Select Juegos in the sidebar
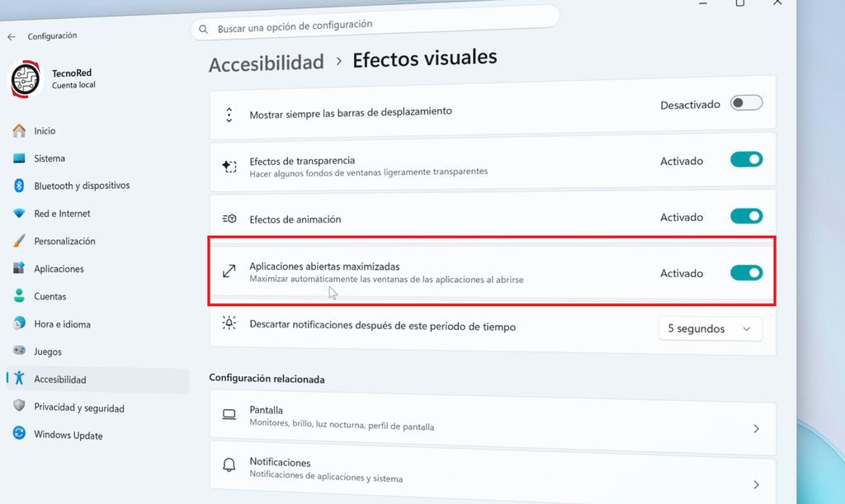Viewport: 845px width, 504px height. 48,351
